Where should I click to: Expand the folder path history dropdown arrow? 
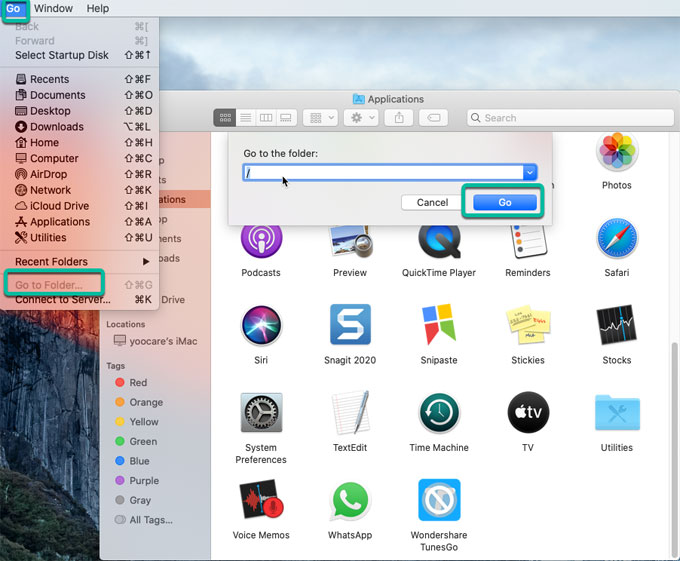pyautogui.click(x=530, y=173)
